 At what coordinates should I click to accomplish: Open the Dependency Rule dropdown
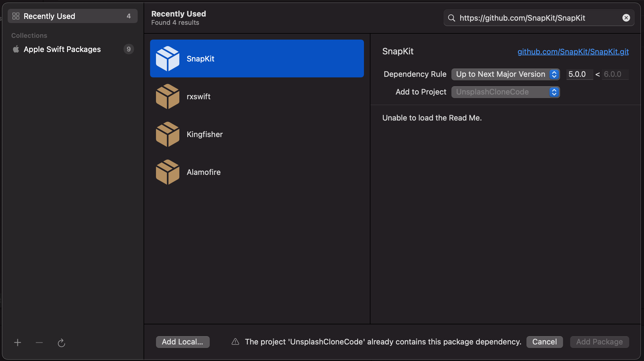pyautogui.click(x=505, y=74)
